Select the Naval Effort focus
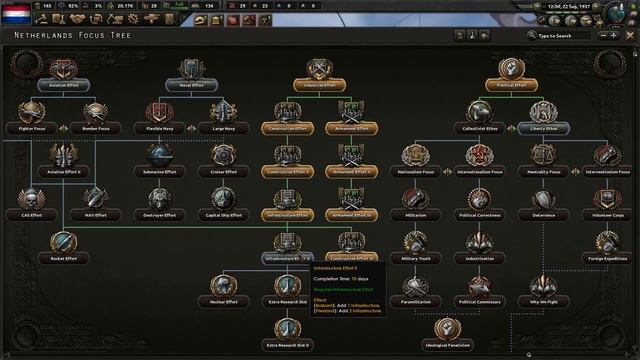 pyautogui.click(x=191, y=75)
